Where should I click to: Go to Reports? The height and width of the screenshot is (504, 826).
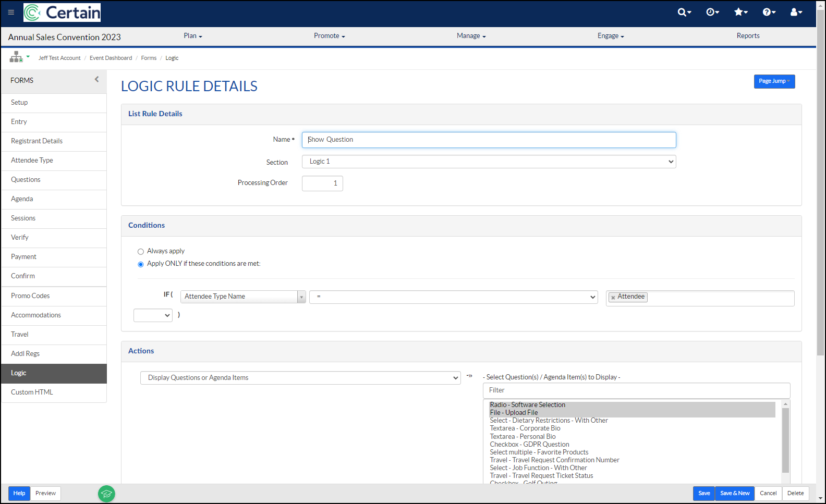748,36
